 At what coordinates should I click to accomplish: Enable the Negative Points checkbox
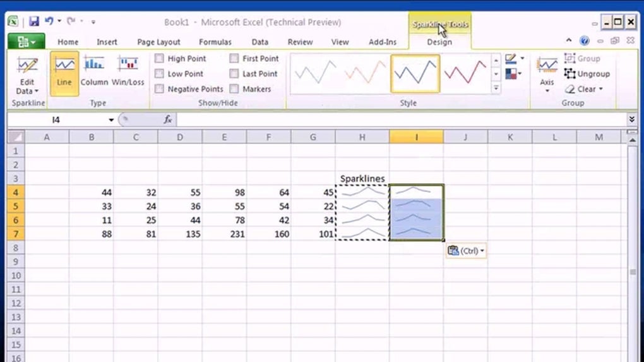(x=159, y=88)
